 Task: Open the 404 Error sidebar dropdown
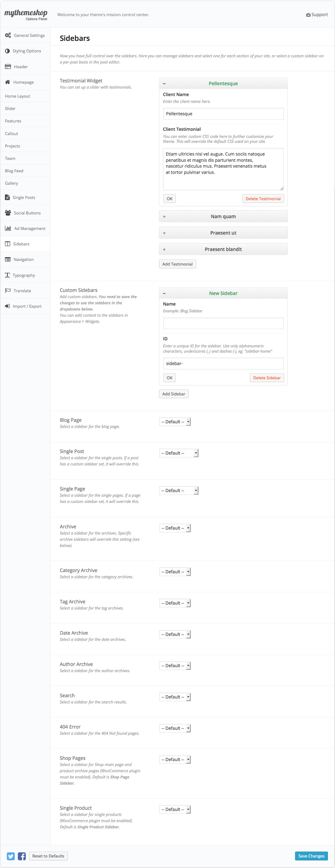coord(175,729)
